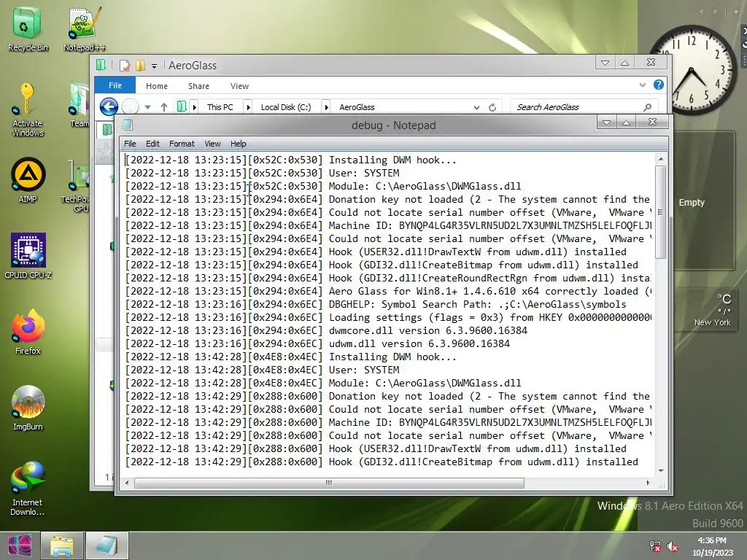747x560 pixels.
Task: Click Properties icon in Explorer quick access toolbar
Action: [x=125, y=65]
